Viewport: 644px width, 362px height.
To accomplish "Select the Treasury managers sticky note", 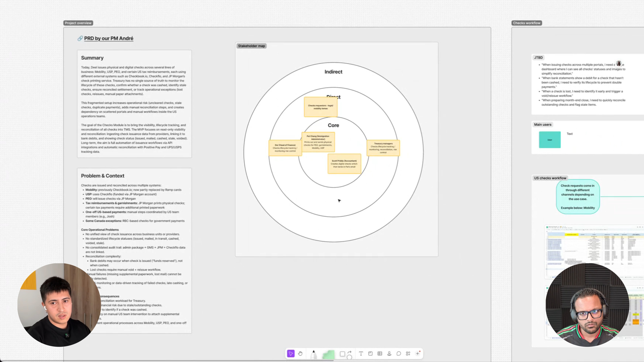I will click(383, 148).
